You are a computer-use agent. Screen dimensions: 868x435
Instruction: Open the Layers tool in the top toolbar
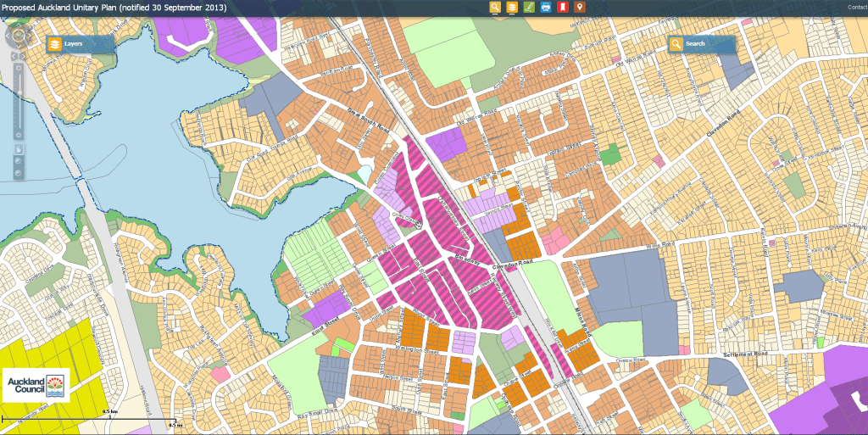pyautogui.click(x=512, y=8)
